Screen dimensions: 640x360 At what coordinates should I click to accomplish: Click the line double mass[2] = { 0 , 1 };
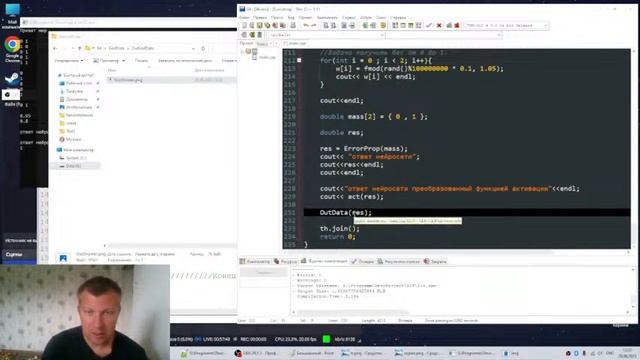coord(373,117)
